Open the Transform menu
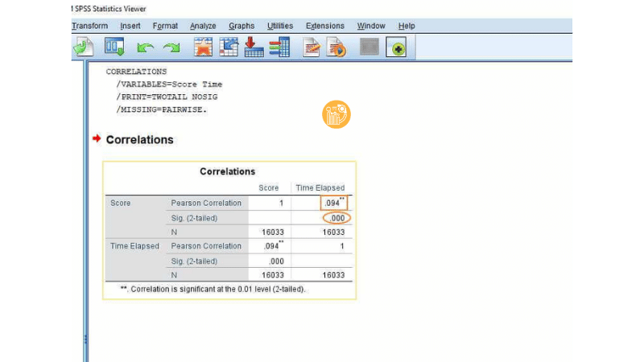 coord(90,26)
